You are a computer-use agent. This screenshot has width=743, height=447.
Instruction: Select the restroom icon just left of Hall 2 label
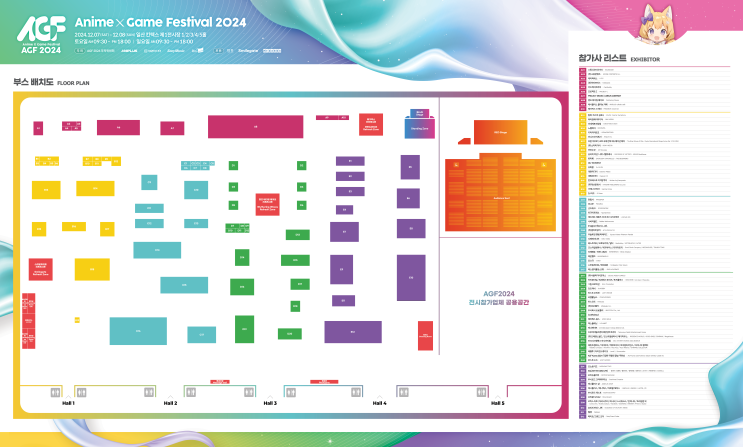coord(149,392)
